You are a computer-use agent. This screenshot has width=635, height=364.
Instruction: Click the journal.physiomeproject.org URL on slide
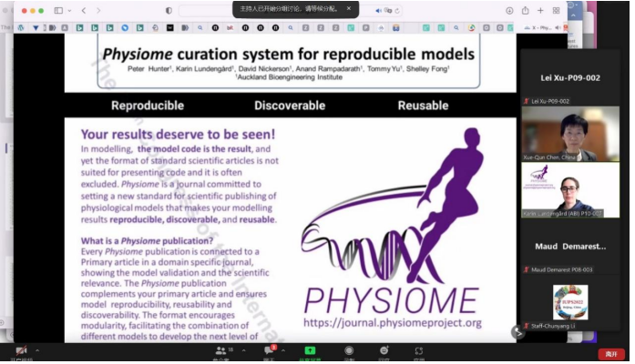click(x=394, y=322)
